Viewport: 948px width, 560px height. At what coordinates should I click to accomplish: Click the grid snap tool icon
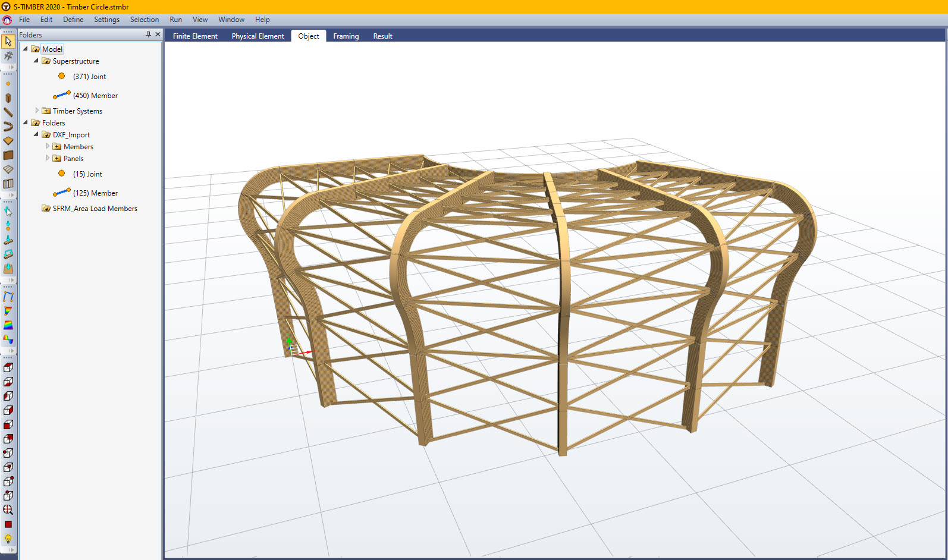[x=8, y=56]
